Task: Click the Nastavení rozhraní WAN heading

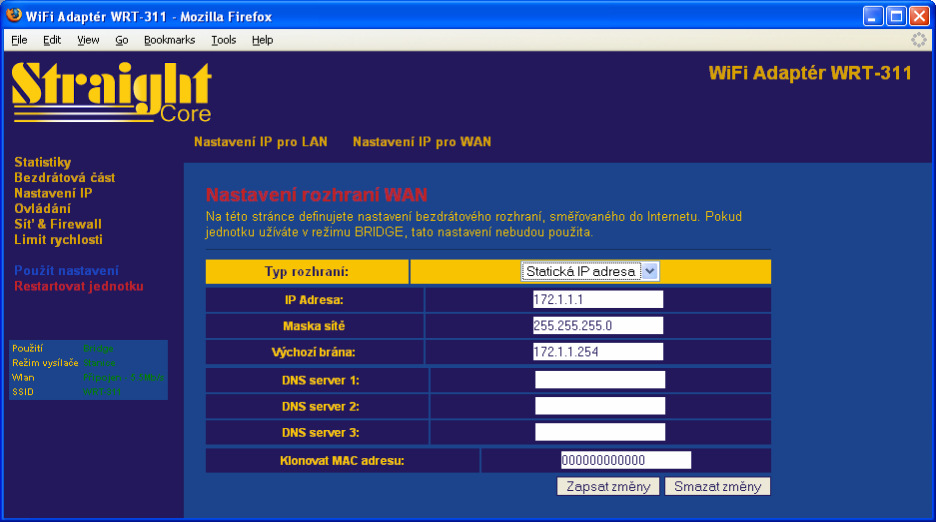Action: point(316,195)
